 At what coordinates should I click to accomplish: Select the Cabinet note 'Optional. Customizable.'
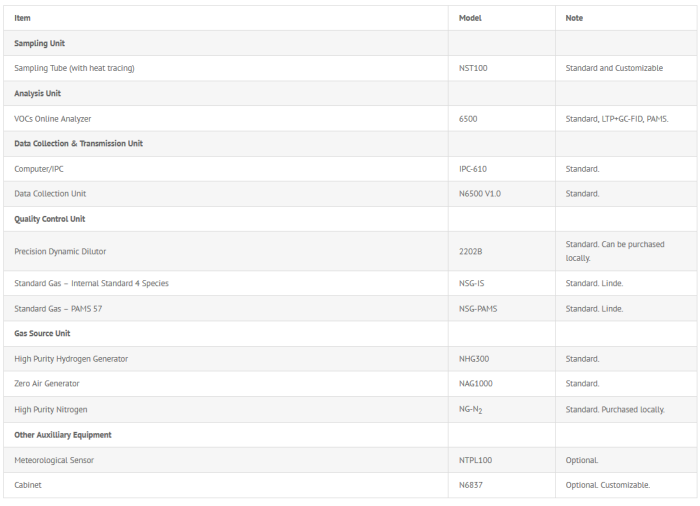point(608,485)
